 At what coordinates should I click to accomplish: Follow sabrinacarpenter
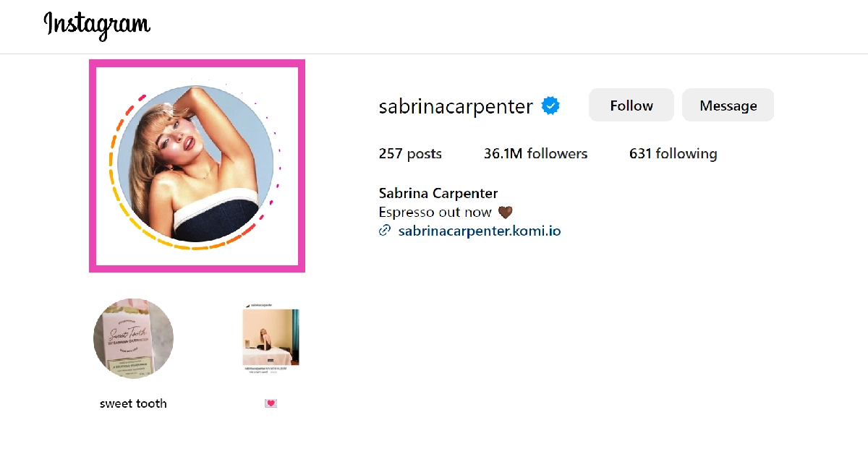coord(631,106)
